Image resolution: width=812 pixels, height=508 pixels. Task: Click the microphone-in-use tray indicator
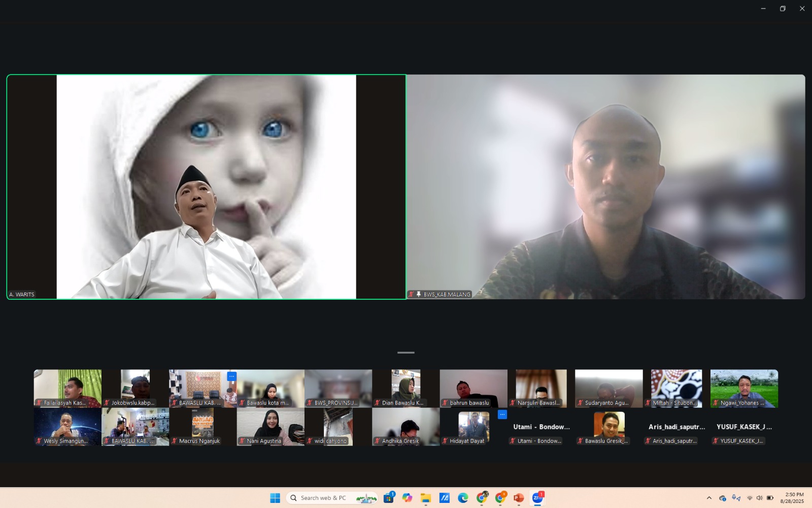[x=736, y=498]
